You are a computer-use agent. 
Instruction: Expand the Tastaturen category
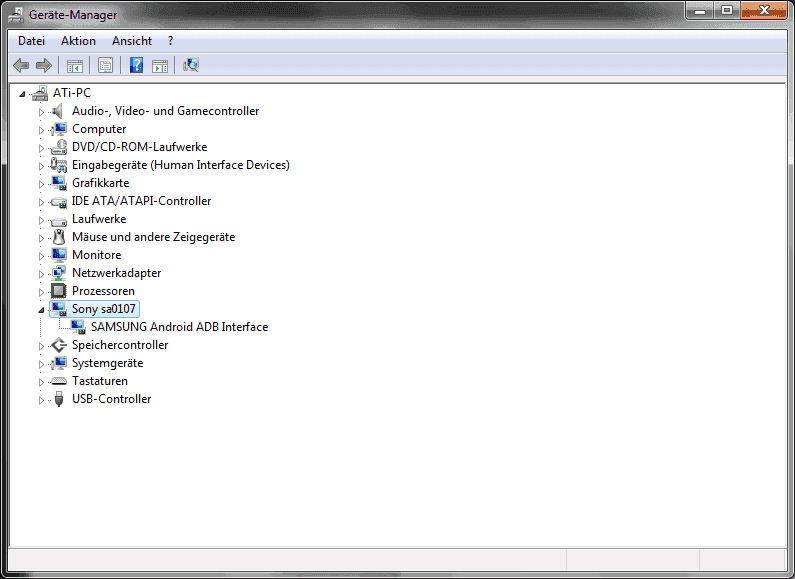pyautogui.click(x=42, y=382)
